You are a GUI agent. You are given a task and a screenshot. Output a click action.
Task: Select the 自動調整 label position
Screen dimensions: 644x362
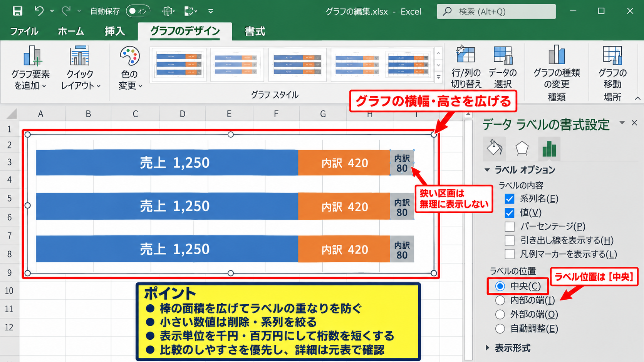point(500,329)
